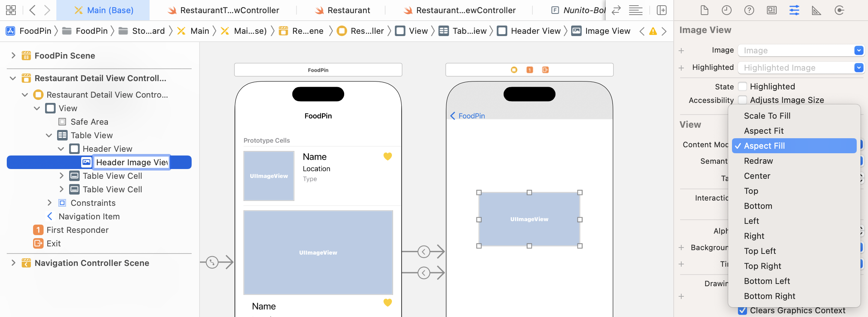The height and width of the screenshot is (317, 868).
Task: Open the Highlighted Image dropdown
Action: click(x=859, y=68)
